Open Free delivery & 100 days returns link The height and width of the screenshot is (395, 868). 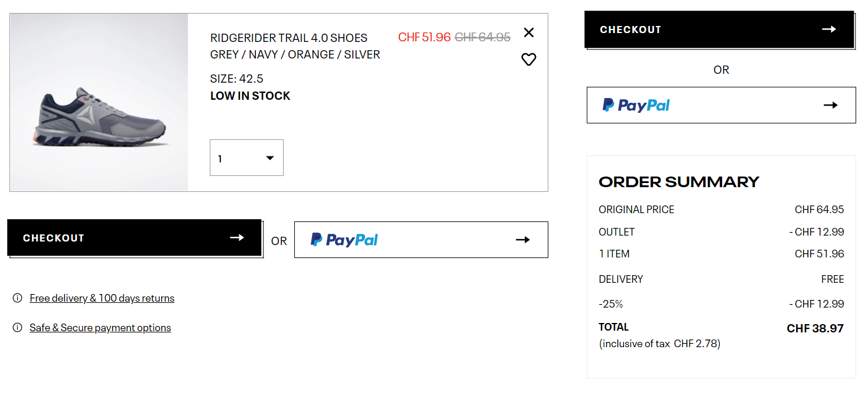(102, 298)
